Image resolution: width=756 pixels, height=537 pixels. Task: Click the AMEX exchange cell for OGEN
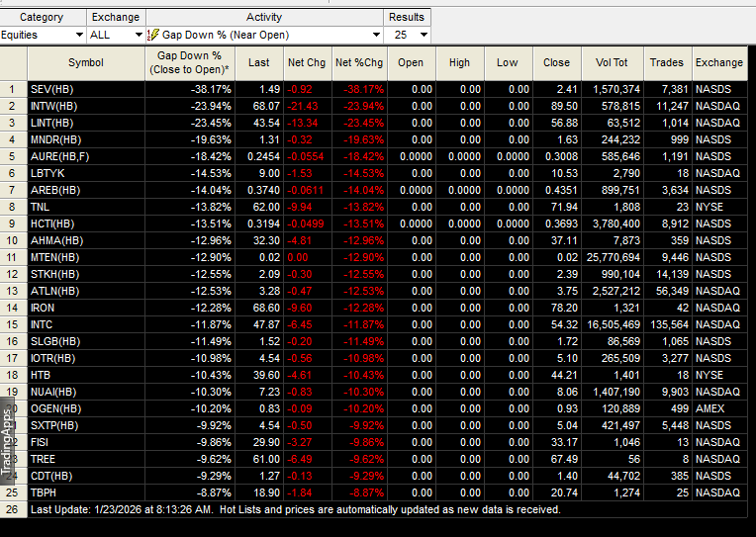point(719,408)
